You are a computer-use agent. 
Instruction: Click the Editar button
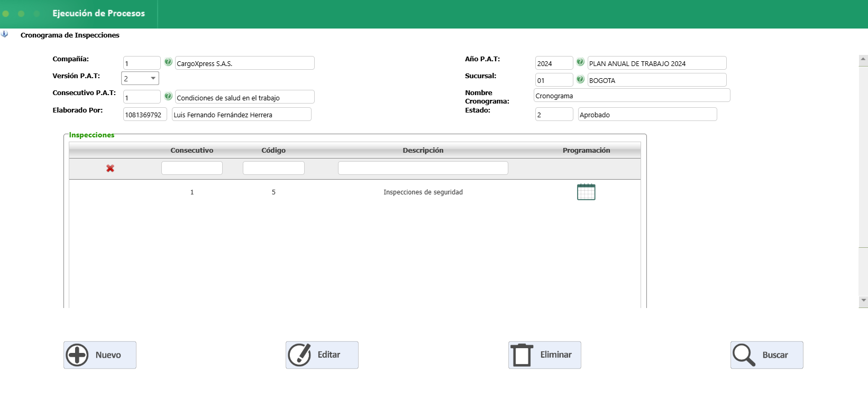[x=322, y=355]
